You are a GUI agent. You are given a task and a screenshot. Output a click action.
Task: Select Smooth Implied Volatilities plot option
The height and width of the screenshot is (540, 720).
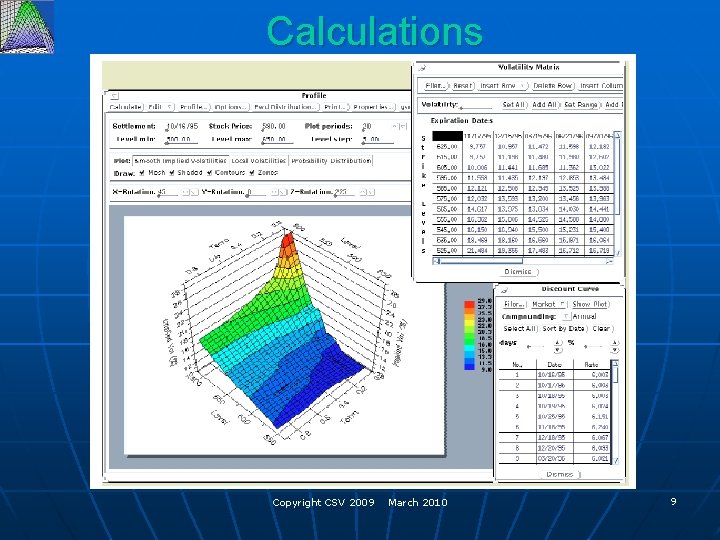(180, 161)
